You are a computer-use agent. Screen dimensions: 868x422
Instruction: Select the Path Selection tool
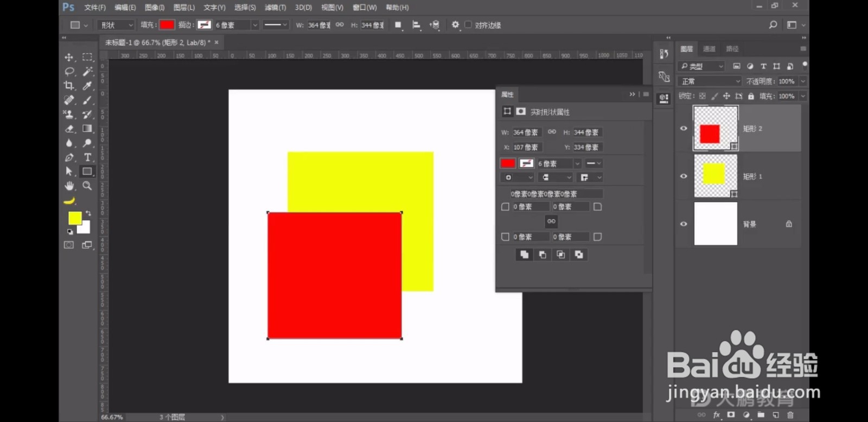click(x=69, y=171)
